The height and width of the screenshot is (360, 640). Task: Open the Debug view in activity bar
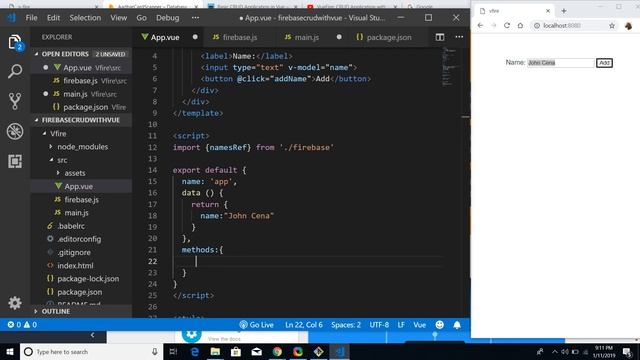pyautogui.click(x=15, y=131)
